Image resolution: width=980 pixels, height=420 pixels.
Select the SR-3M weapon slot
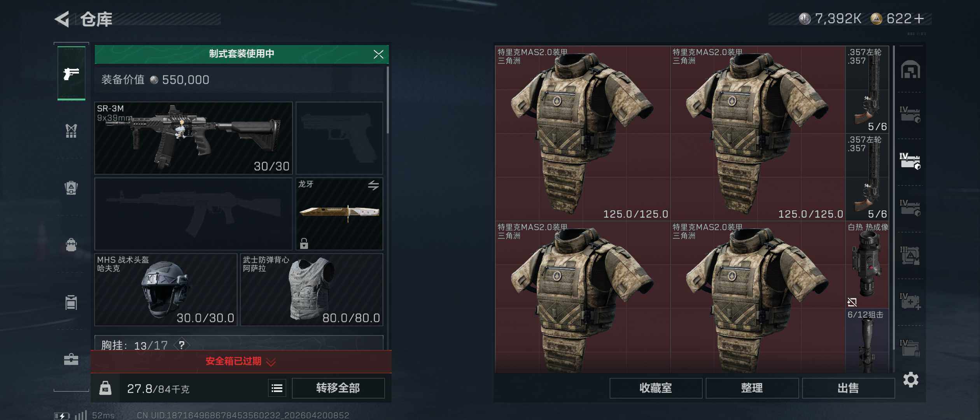(193, 138)
